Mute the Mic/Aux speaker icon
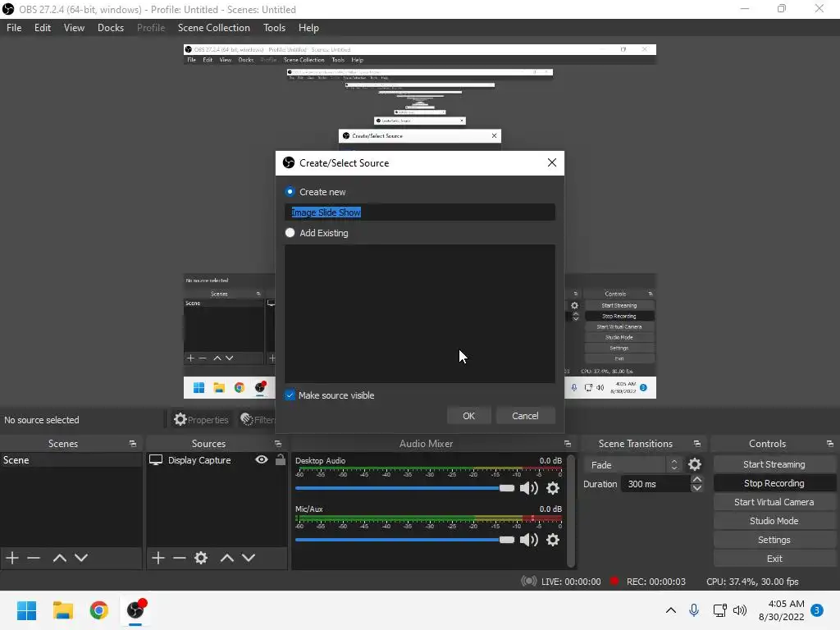 pos(529,540)
